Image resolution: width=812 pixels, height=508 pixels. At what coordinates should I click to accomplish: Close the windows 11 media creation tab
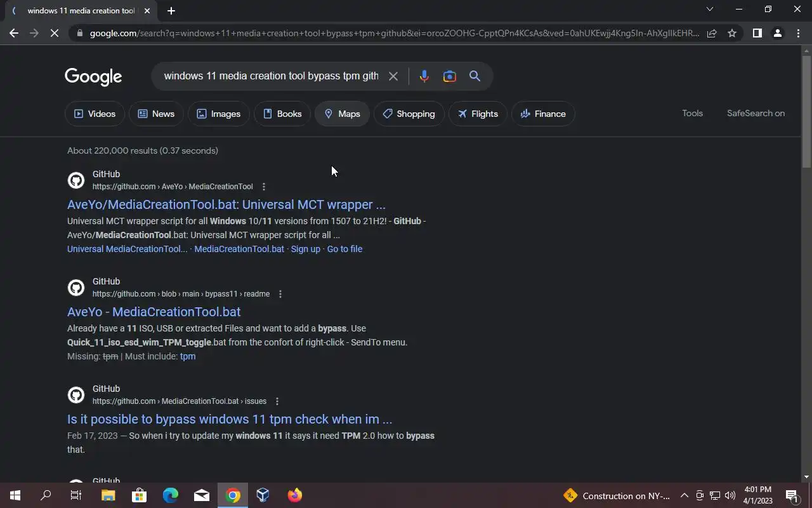[147, 11]
